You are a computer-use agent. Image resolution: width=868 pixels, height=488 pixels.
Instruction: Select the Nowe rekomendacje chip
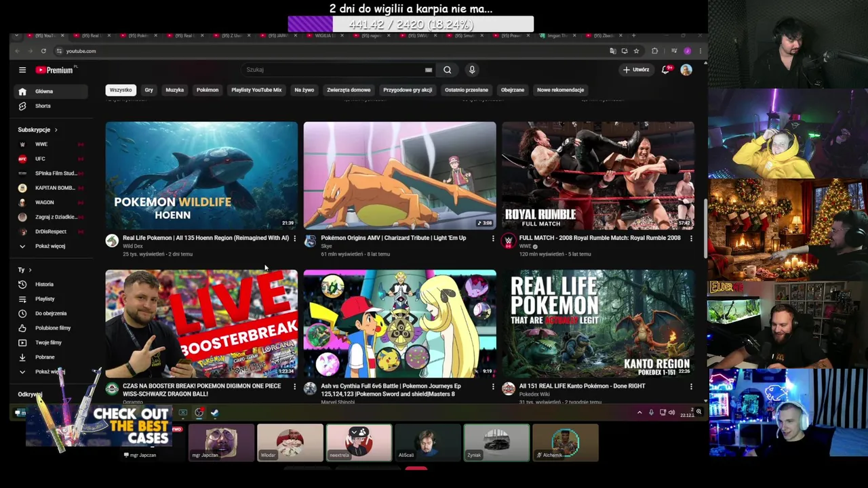pyautogui.click(x=560, y=90)
